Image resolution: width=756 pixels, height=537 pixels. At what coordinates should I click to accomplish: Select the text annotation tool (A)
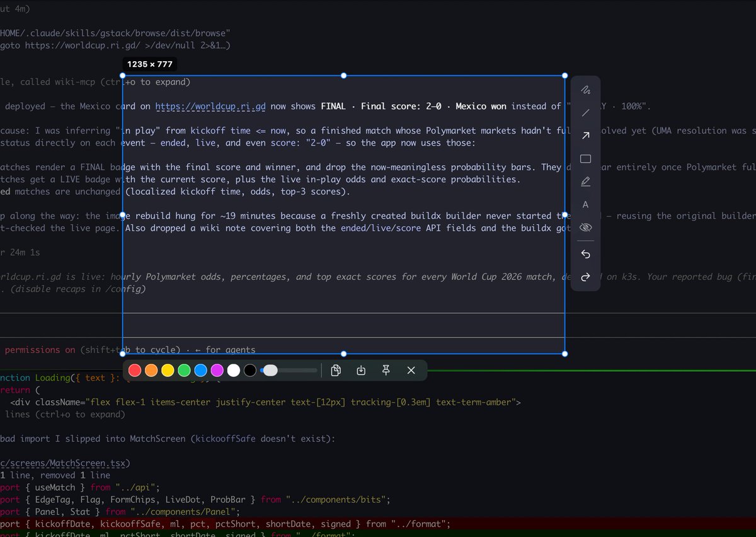coord(585,204)
